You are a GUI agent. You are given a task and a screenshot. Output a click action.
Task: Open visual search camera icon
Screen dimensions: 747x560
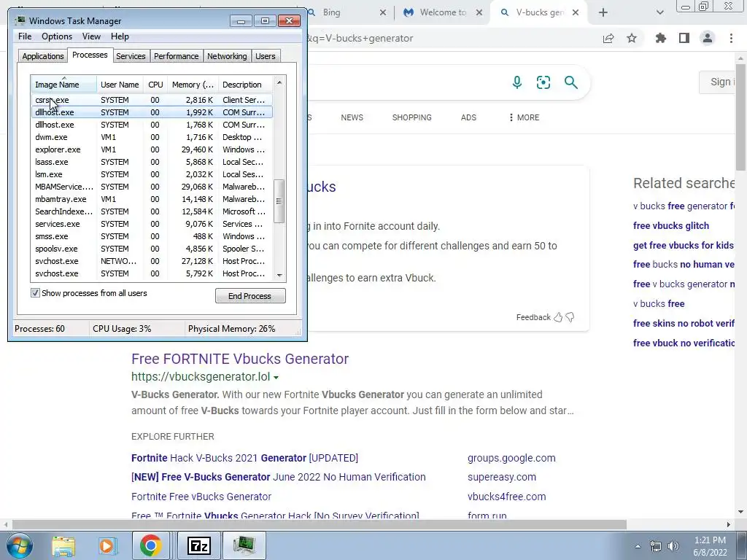coord(543,82)
